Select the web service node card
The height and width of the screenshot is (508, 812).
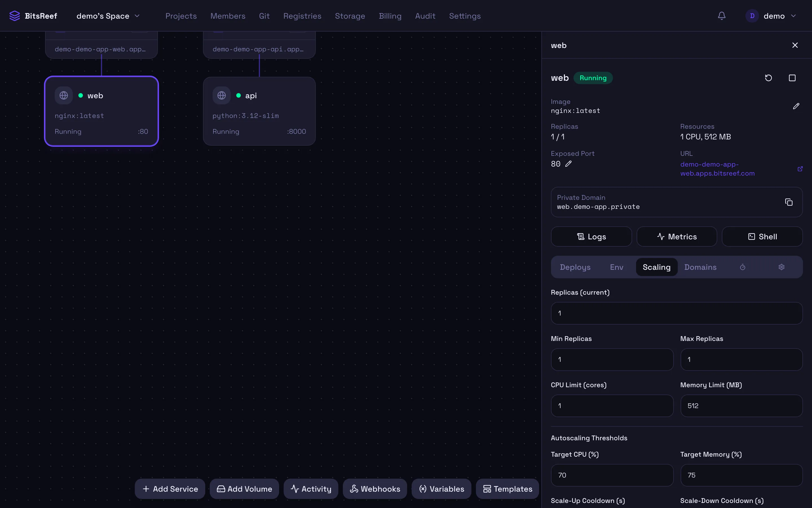coord(101,111)
